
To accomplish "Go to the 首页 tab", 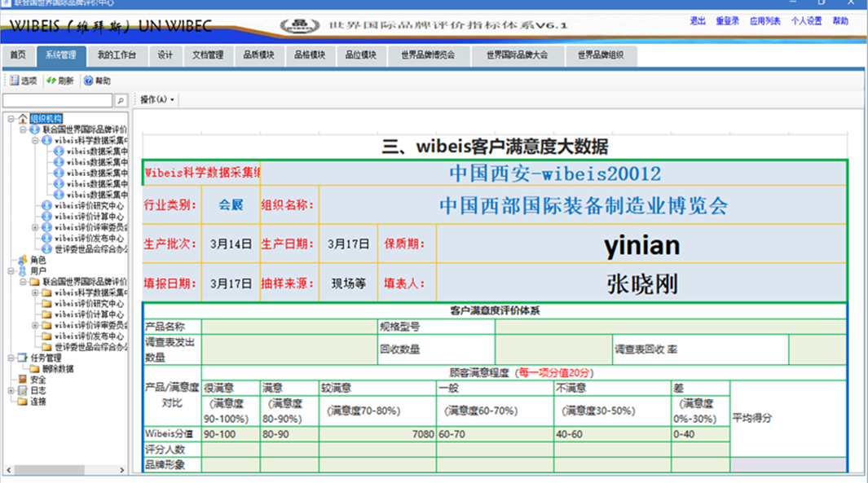I will pyautogui.click(x=18, y=55).
